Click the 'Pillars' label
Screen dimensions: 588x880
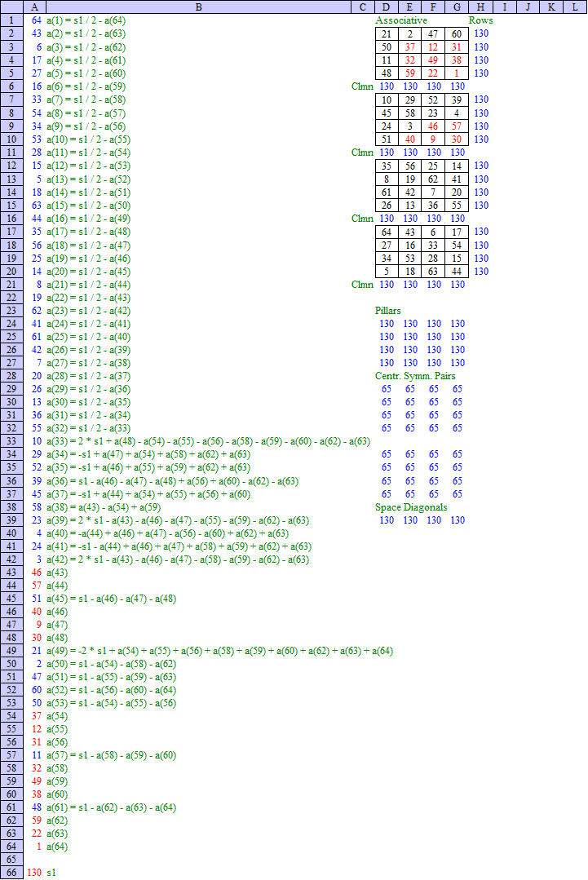(387, 311)
